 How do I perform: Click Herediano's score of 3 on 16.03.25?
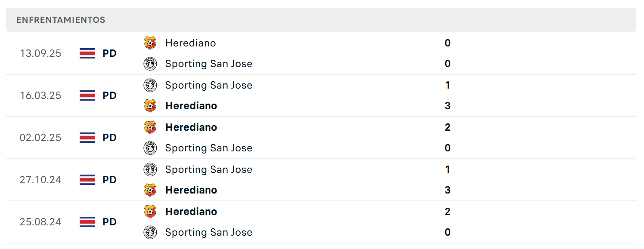tap(448, 106)
